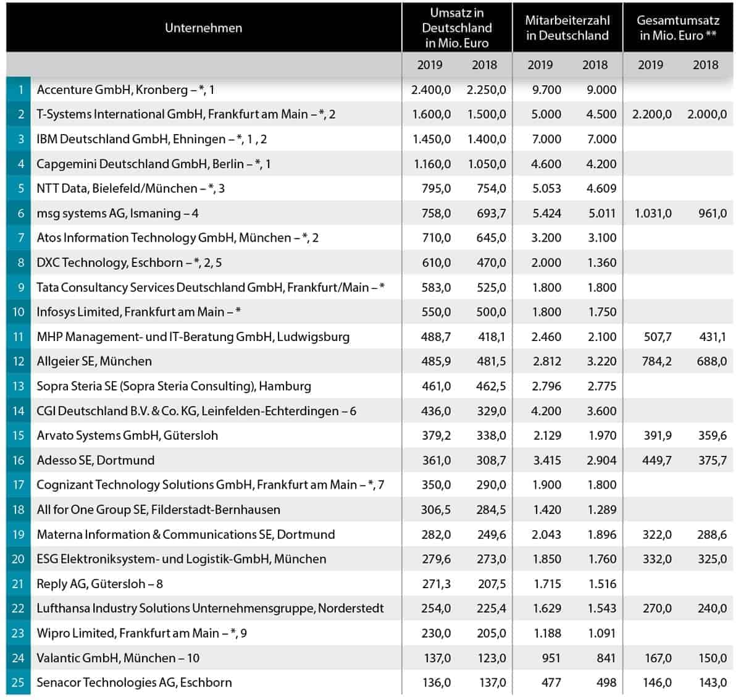Click the 'Unternehmen' column header
741x700 pixels.
(203, 28)
